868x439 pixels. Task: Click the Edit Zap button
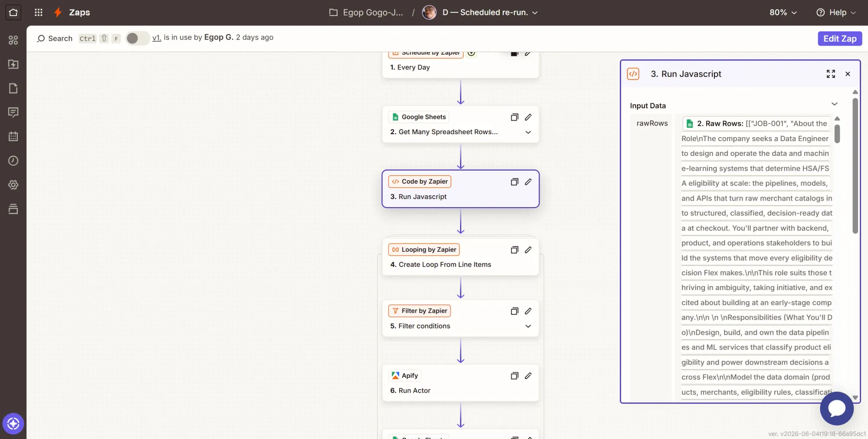(x=840, y=38)
